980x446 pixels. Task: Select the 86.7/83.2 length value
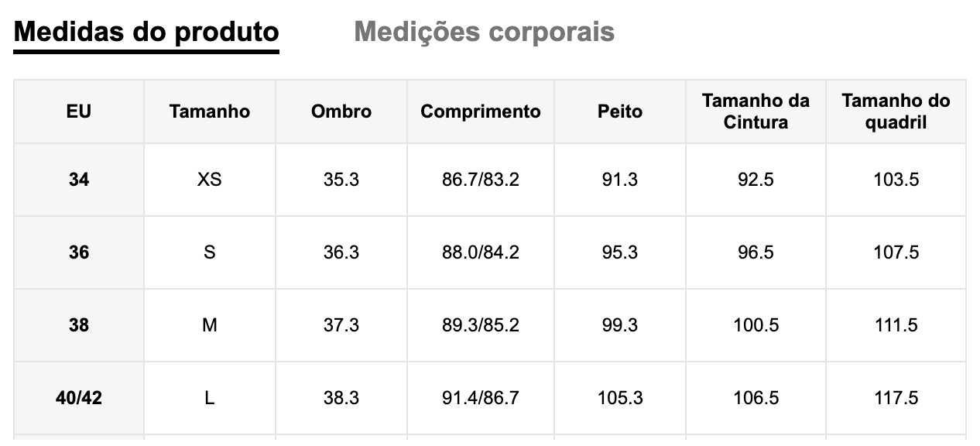click(x=481, y=180)
